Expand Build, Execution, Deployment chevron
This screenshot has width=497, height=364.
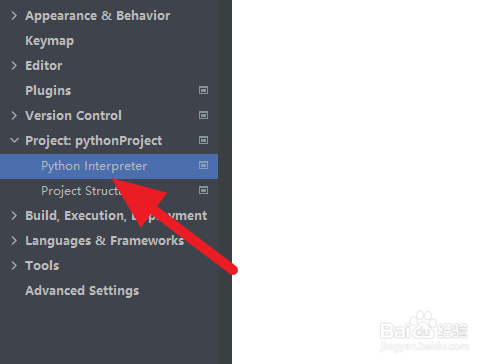[14, 216]
